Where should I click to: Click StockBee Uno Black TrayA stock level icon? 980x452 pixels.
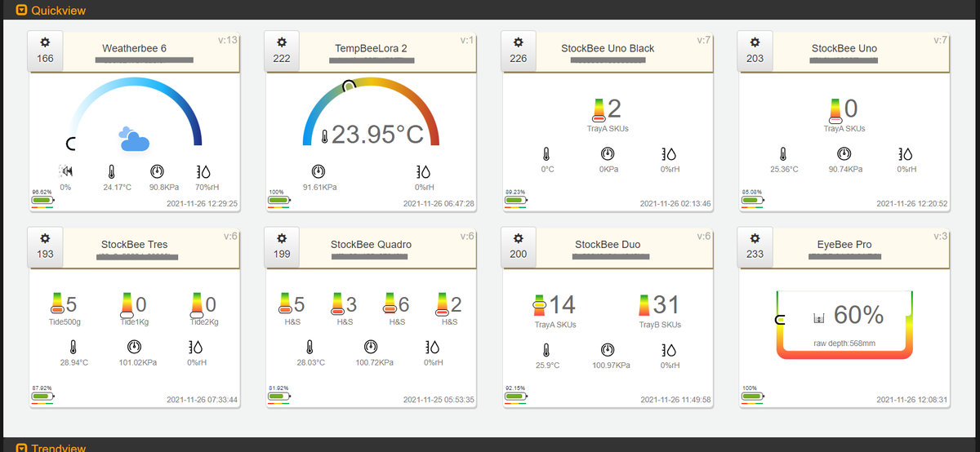click(x=599, y=110)
